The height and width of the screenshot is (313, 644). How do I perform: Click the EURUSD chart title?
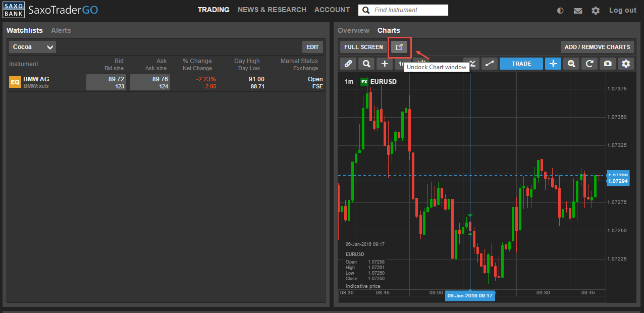[x=384, y=81]
